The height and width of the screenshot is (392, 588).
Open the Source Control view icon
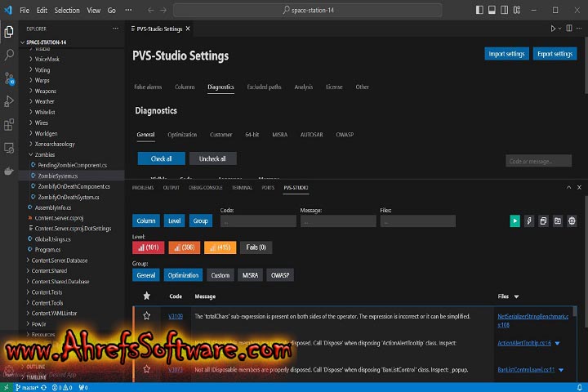(10, 78)
